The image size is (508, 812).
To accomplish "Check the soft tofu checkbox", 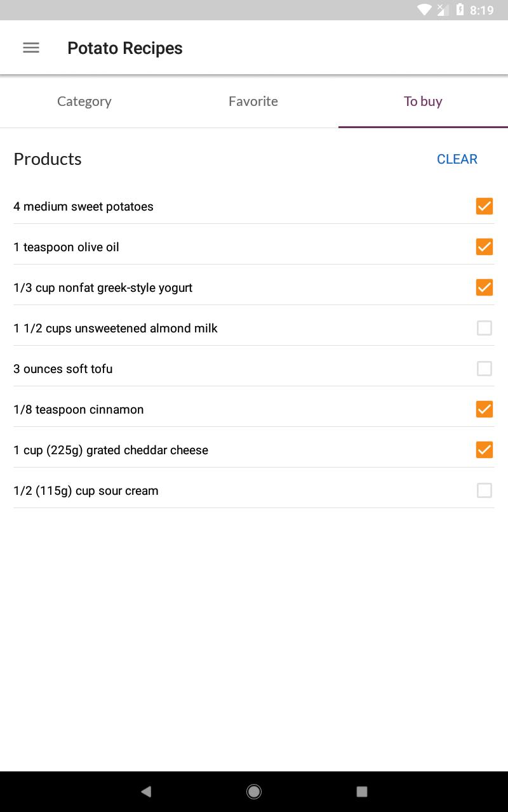I will tap(485, 369).
